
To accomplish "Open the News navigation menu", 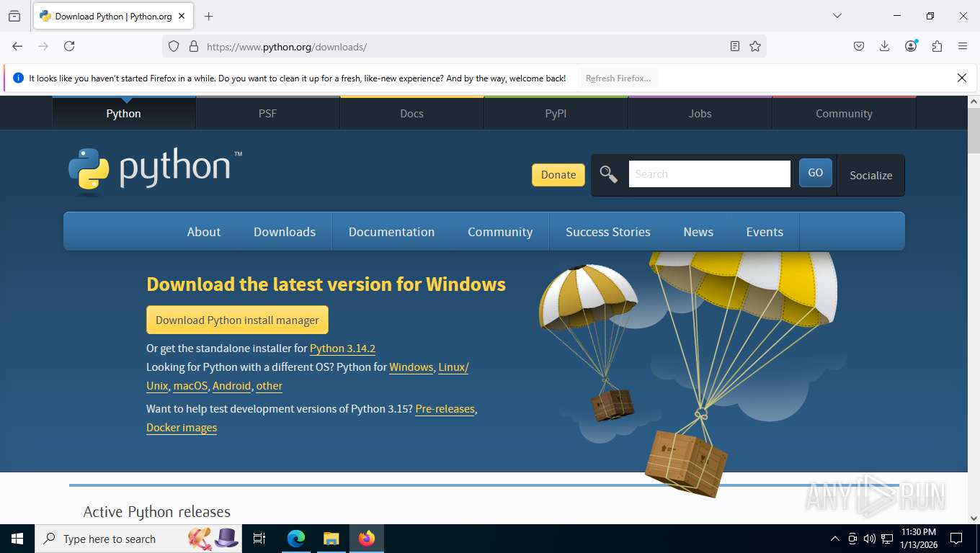I will [698, 232].
